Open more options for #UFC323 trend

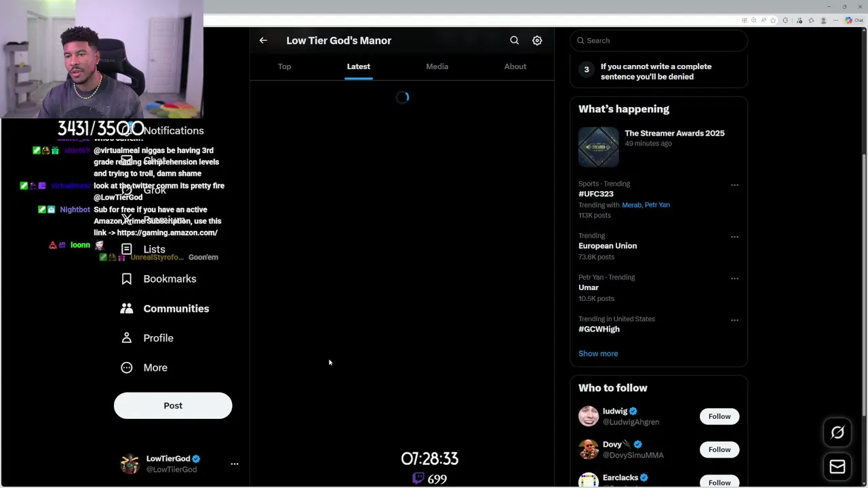click(734, 185)
